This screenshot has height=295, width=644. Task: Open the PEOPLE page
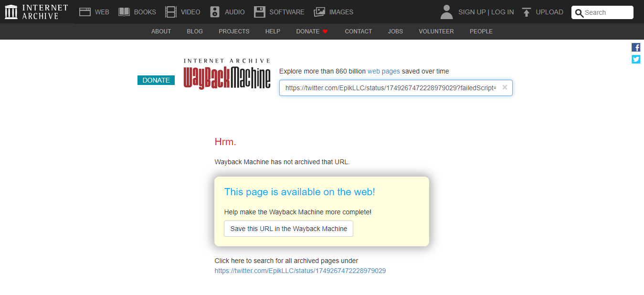481,32
